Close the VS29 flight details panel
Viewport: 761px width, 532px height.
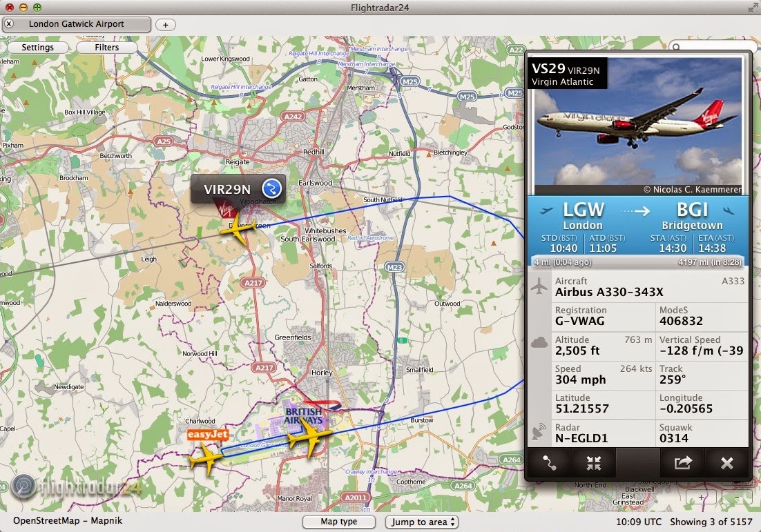point(726,462)
